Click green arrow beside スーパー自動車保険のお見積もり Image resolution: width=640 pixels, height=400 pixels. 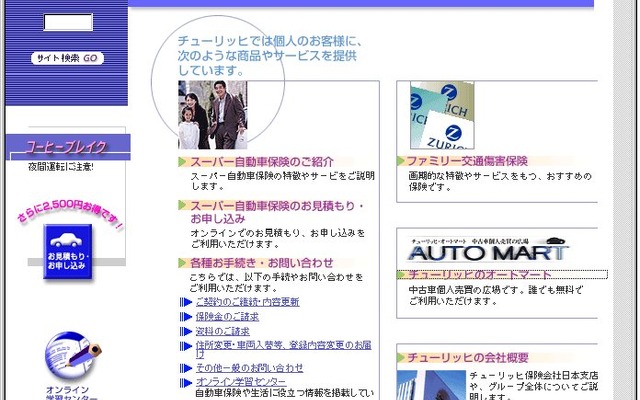182,205
